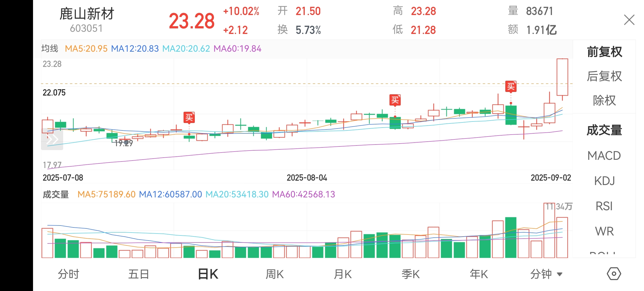The height and width of the screenshot is (291, 644).
Task: Tap the stock name 鹿山新材
Action: 87,14
